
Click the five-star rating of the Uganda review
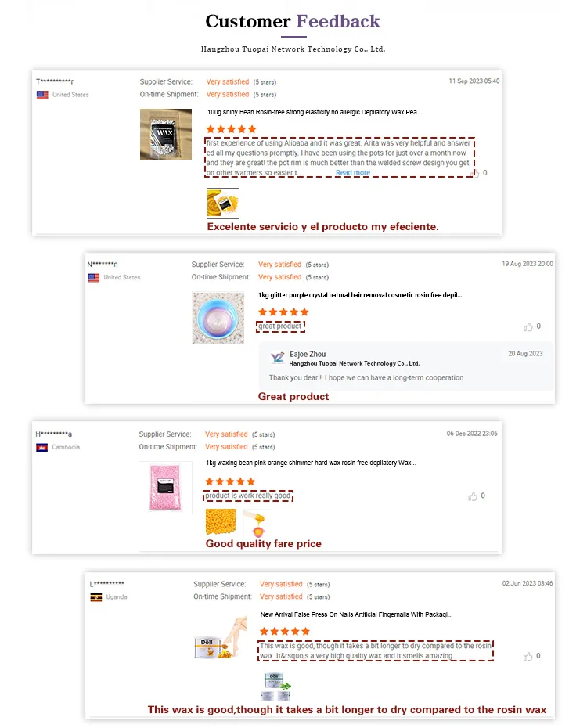(x=284, y=632)
